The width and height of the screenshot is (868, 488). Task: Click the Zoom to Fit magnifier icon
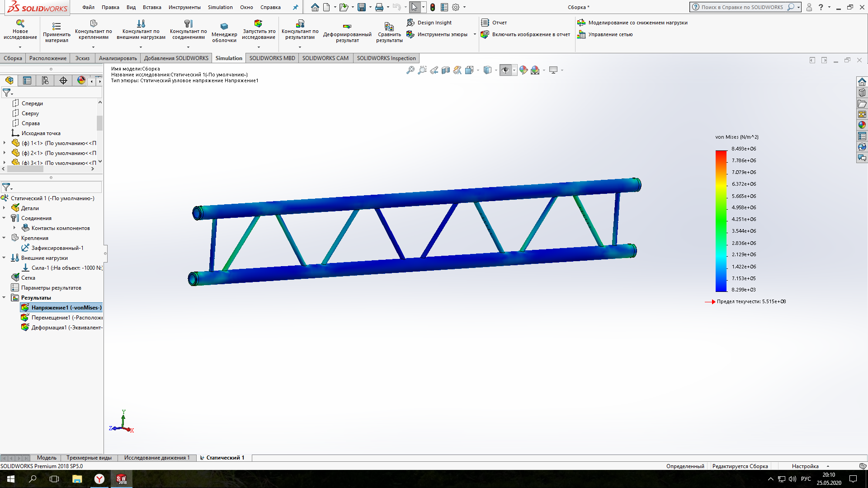(410, 70)
